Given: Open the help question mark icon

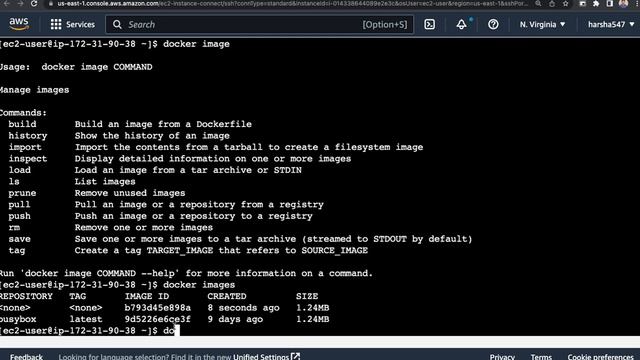Looking at the screenshot, I should point(493,24).
